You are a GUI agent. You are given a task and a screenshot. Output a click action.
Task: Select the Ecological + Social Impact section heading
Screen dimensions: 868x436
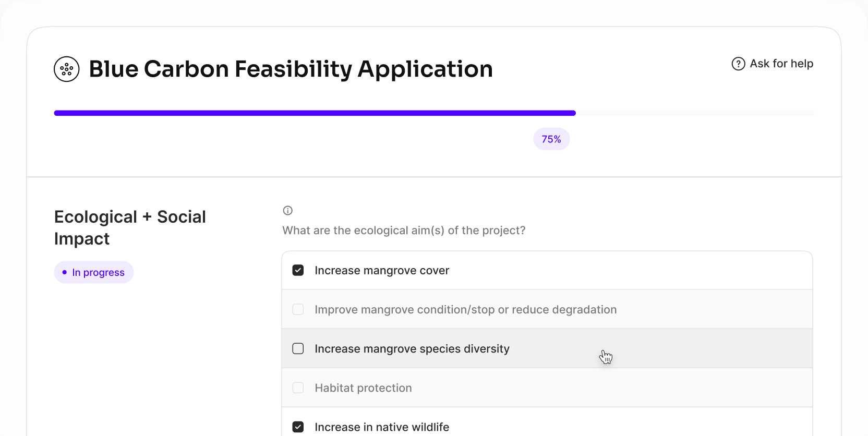pyautogui.click(x=130, y=227)
